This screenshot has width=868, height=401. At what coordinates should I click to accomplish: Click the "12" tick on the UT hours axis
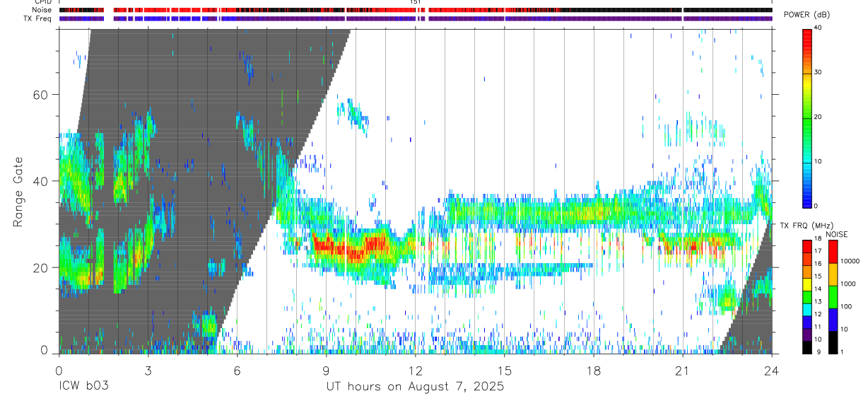[x=415, y=371]
